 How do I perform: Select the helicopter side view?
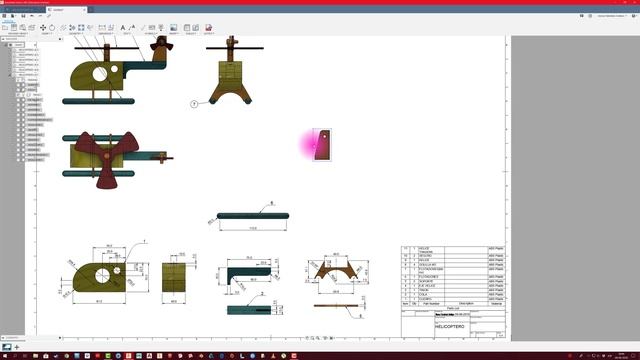[x=118, y=70]
